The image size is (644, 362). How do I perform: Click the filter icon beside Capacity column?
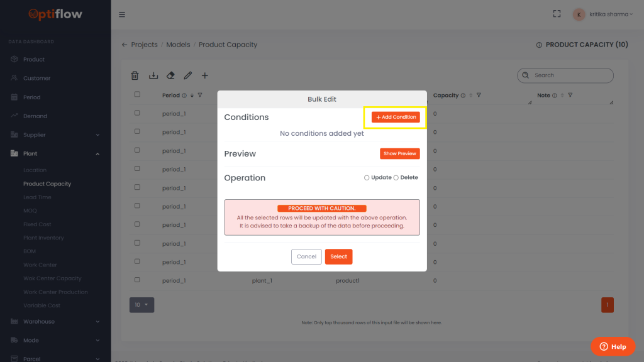point(479,96)
